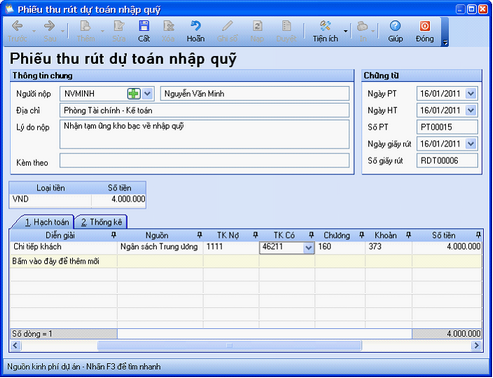Click the Số giấy rút field RDT00006
Screen dimensions: 493x378
[447, 161]
